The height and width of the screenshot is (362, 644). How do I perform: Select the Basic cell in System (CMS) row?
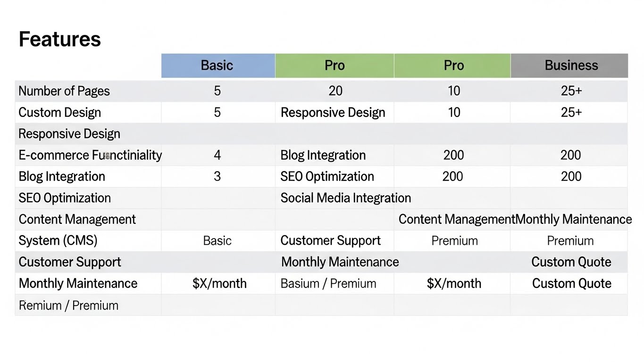[x=217, y=241]
